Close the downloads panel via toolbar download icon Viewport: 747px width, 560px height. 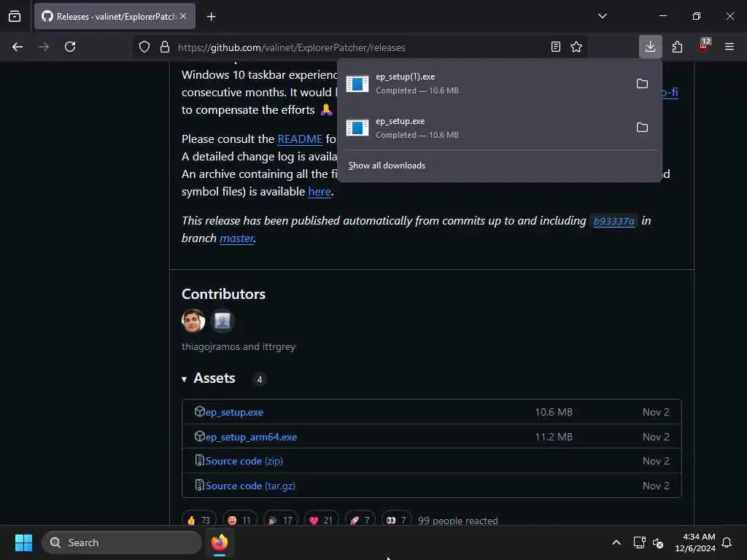pyautogui.click(x=650, y=47)
